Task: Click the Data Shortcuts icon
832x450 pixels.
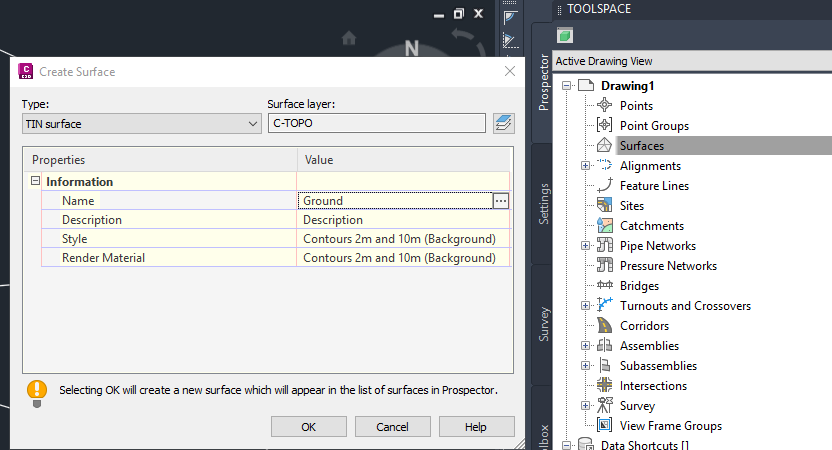Action: pos(585,444)
